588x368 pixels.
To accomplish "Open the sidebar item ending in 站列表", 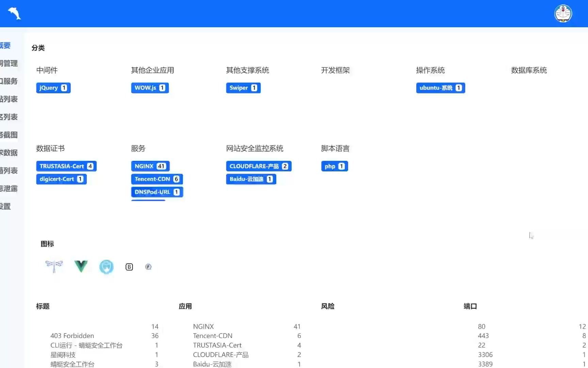I will click(x=9, y=99).
